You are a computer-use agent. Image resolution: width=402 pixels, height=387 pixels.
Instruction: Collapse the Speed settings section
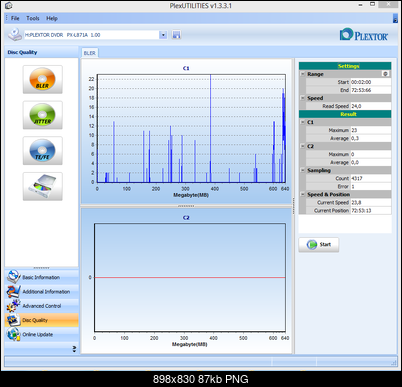pos(303,98)
